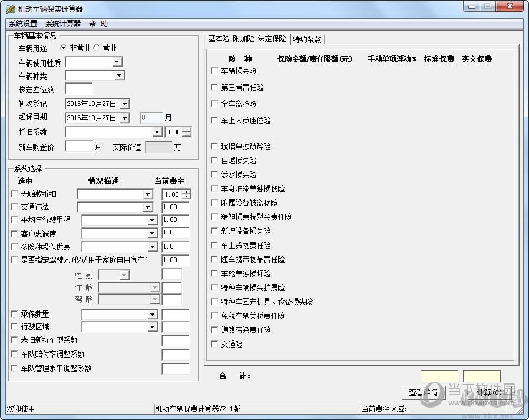The width and height of the screenshot is (529, 420).
Task: Click the 查看详情 button
Action: (x=423, y=392)
